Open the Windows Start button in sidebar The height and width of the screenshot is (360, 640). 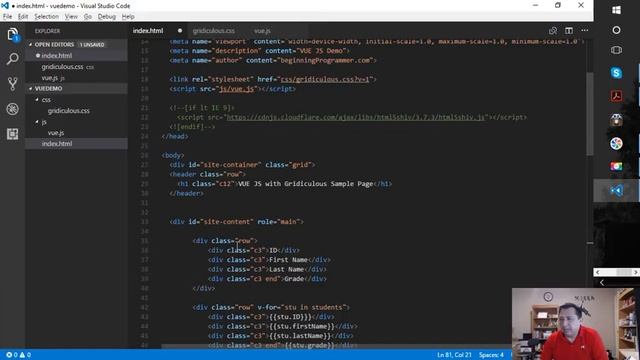point(616,10)
